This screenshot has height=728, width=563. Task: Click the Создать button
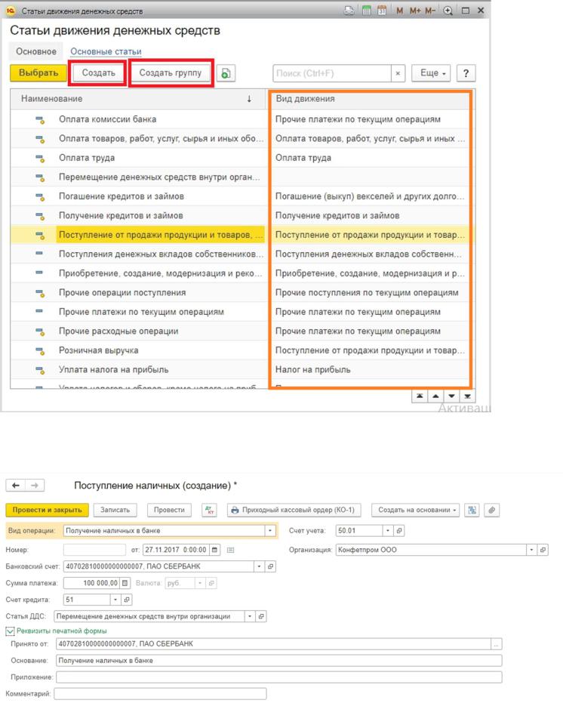point(98,73)
